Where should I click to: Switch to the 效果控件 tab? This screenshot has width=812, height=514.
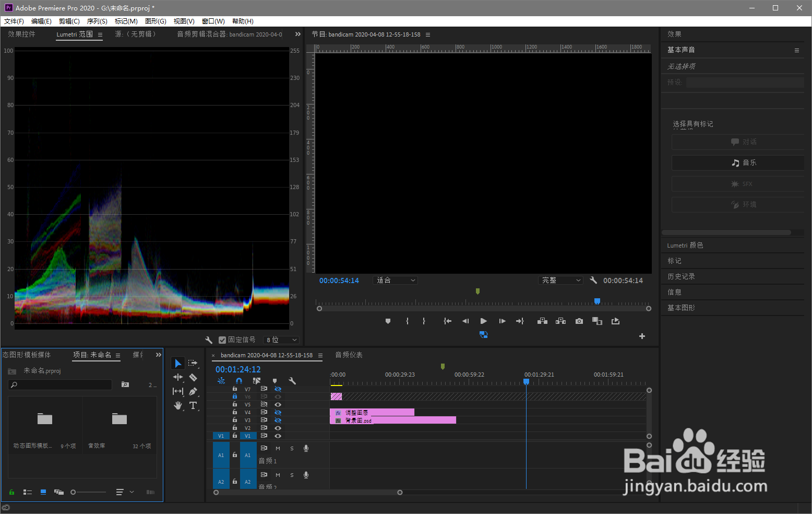[21, 34]
